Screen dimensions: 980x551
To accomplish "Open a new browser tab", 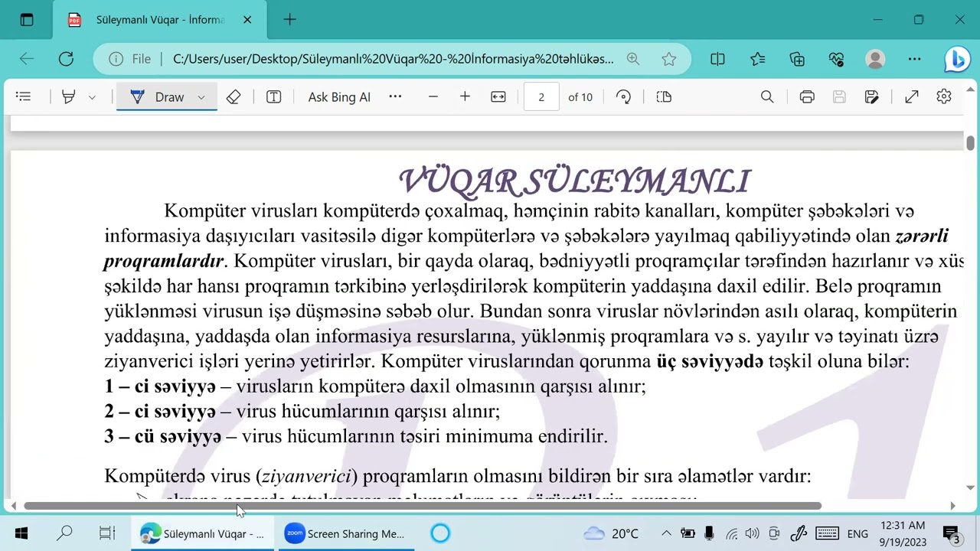I will 289,20.
